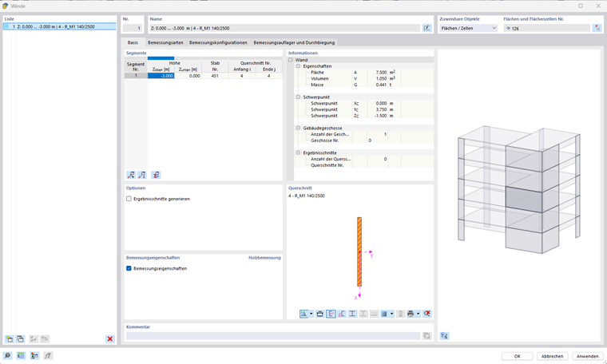This screenshot has height=364, width=607.
Task: Click the new item icon in list panel
Action: click(x=10, y=339)
